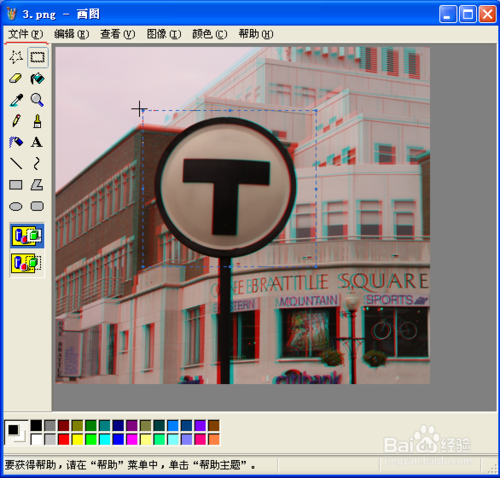Click the foreground/background color indicator box
The image size is (500, 478).
tap(16, 432)
